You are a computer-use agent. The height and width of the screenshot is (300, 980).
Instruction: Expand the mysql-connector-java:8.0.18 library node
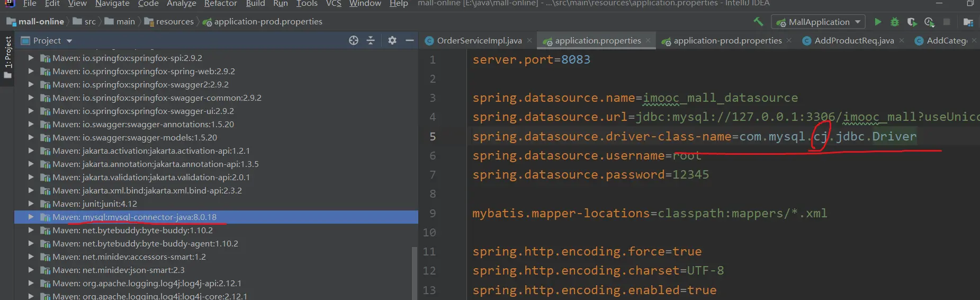tap(31, 217)
